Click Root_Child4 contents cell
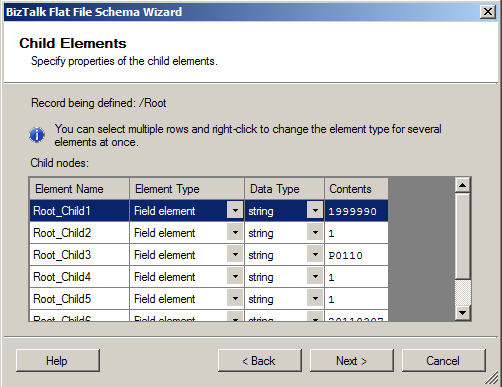Viewport: 502px width, 387px height. tap(356, 277)
